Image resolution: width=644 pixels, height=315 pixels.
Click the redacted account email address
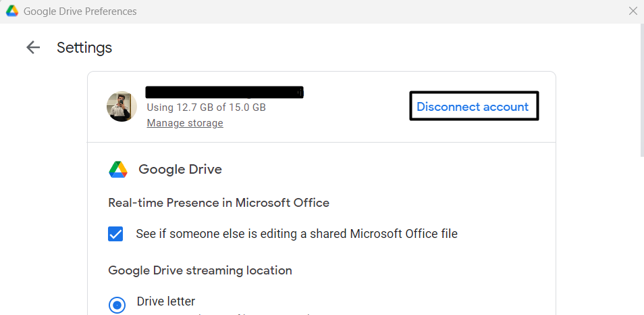(225, 92)
